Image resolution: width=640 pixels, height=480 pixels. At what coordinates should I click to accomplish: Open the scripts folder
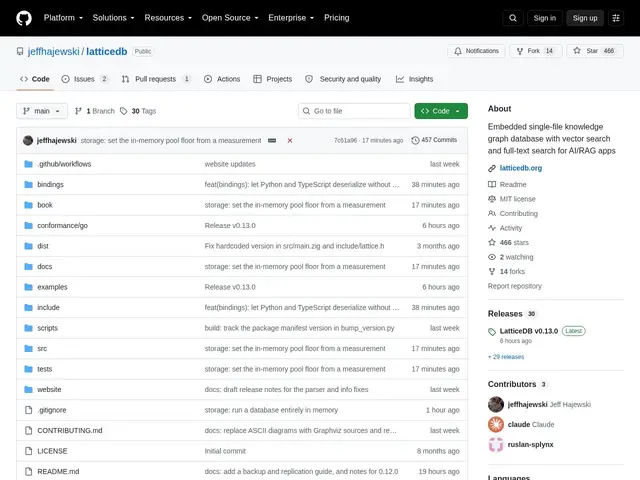[47, 328]
